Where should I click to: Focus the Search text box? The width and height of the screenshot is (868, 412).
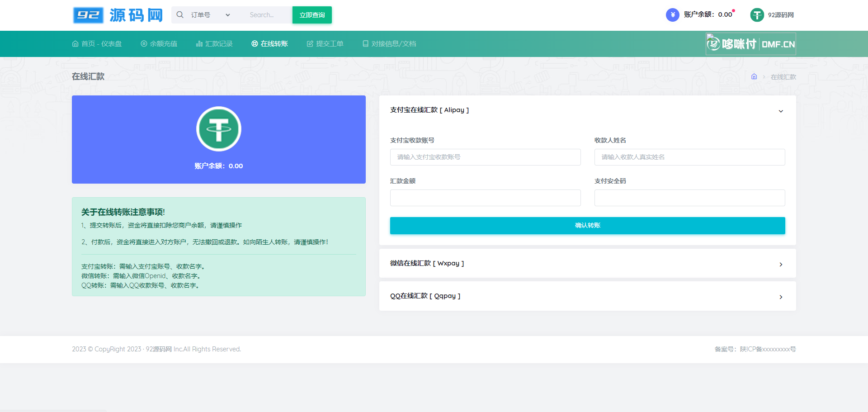point(268,15)
